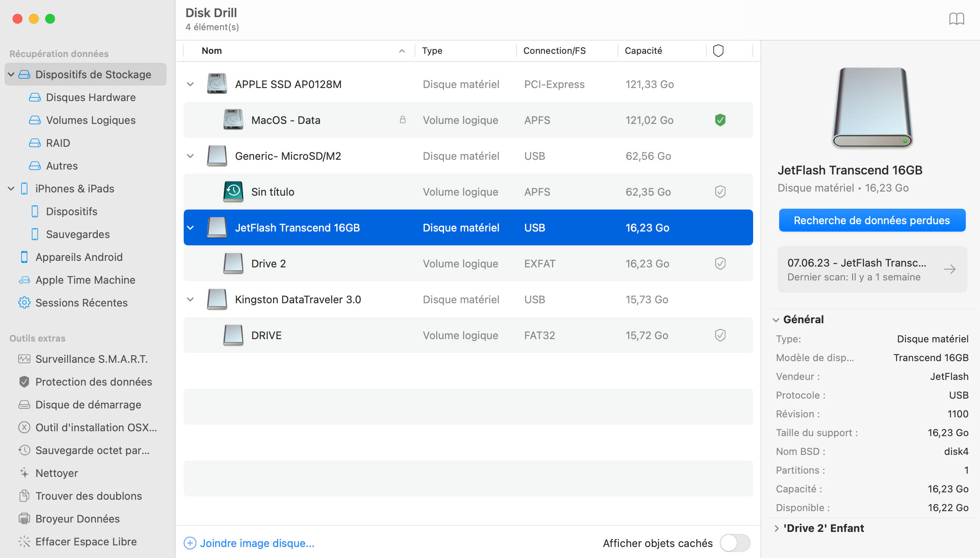Click green shield on MacOS - Data row
Viewport: 980px width, 558px height.
[720, 120]
